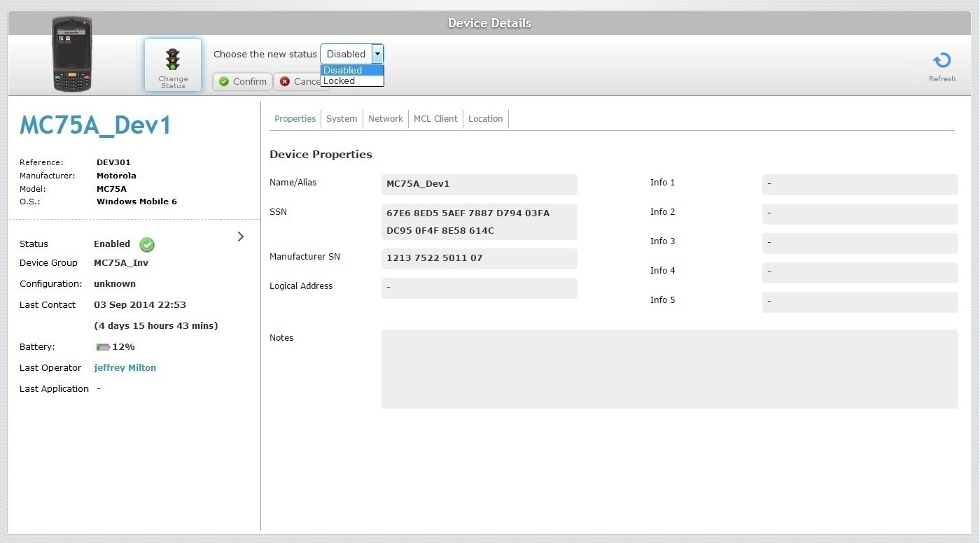Click the MC75A_Dev1 device title

[x=95, y=125]
